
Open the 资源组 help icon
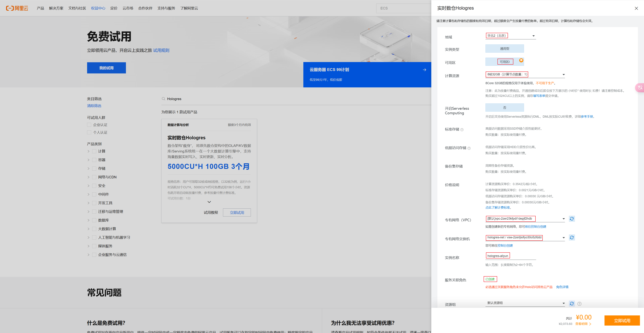[580, 304]
